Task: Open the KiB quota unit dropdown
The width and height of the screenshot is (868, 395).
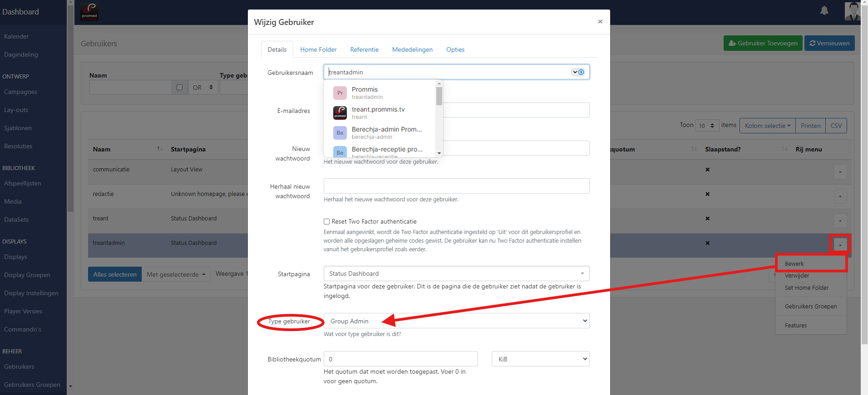Action: (x=540, y=359)
